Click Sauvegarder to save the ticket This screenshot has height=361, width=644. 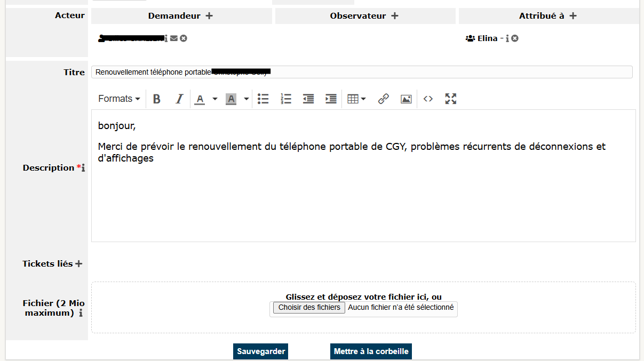[260, 351]
